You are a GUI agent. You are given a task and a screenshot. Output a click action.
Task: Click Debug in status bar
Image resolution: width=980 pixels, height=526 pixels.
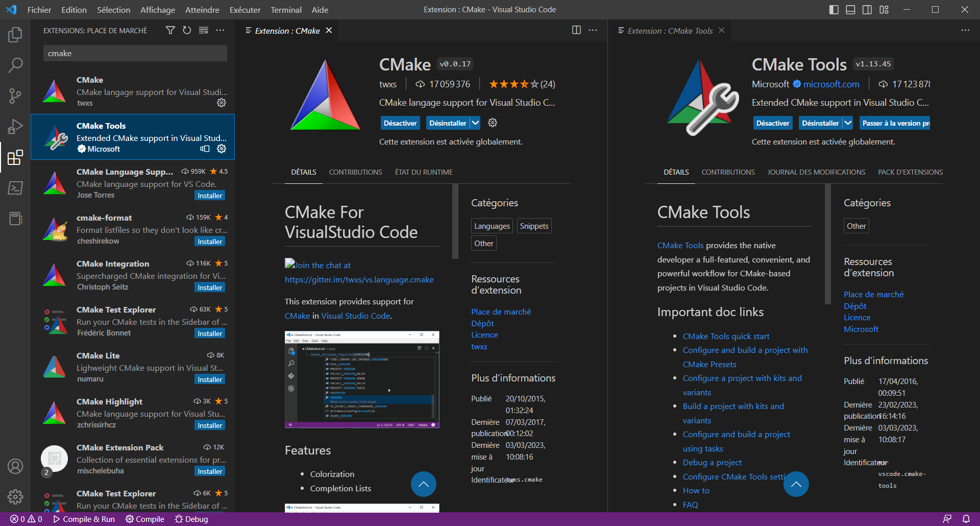[191, 519]
